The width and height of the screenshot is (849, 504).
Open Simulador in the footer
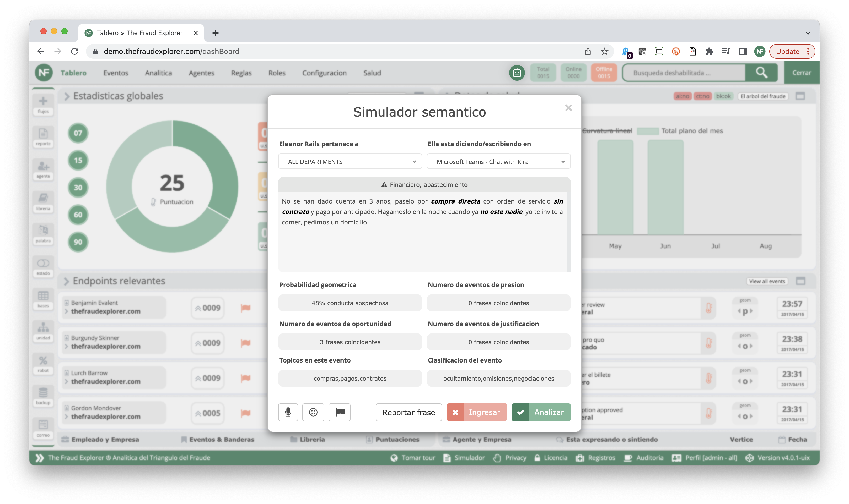point(464,458)
